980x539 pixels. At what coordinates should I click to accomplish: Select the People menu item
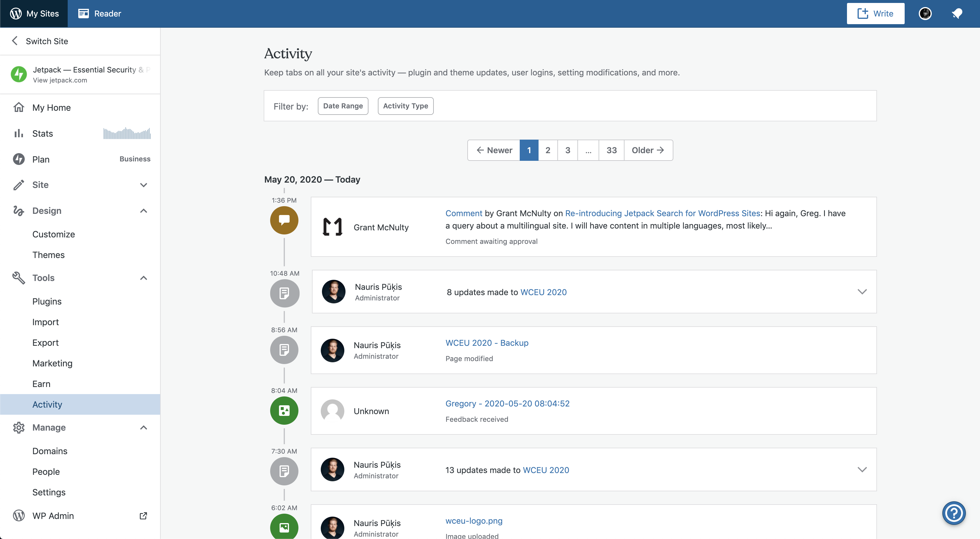pos(46,471)
